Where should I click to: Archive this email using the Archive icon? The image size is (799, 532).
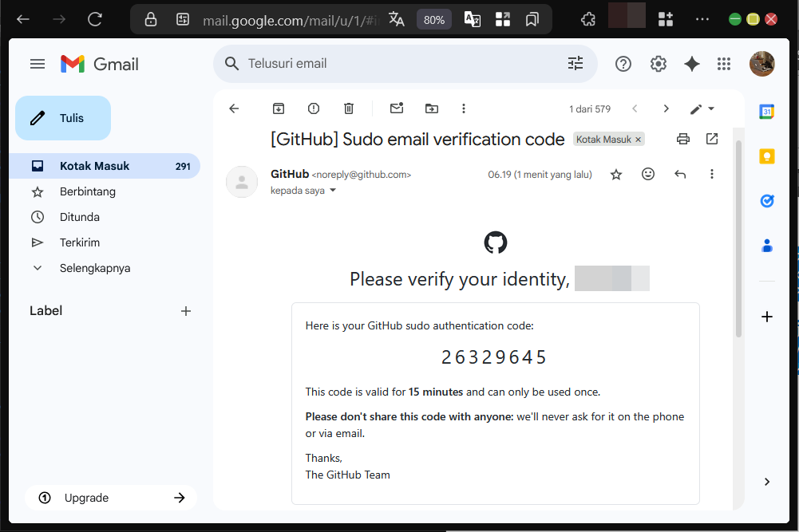(279, 108)
